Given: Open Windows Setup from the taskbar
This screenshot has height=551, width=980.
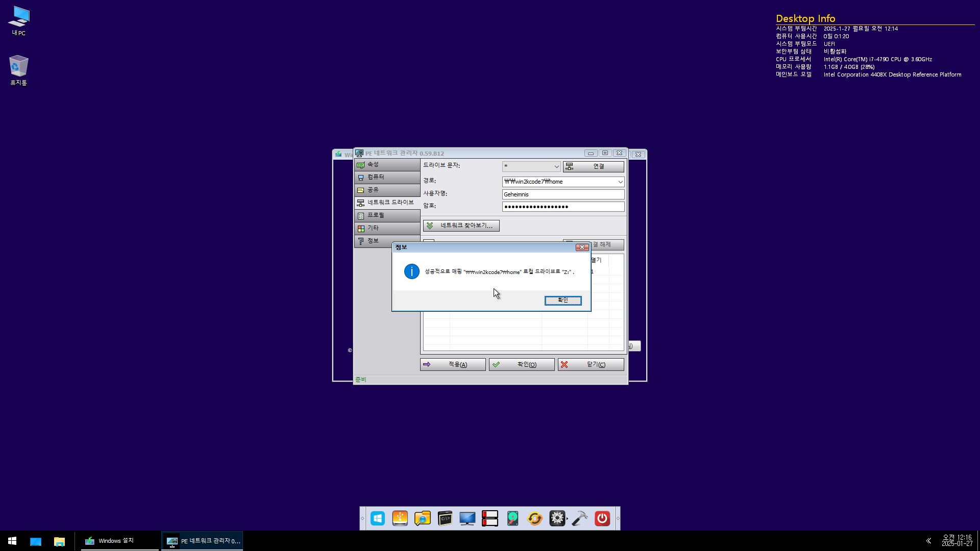Looking at the screenshot, I should [118, 541].
